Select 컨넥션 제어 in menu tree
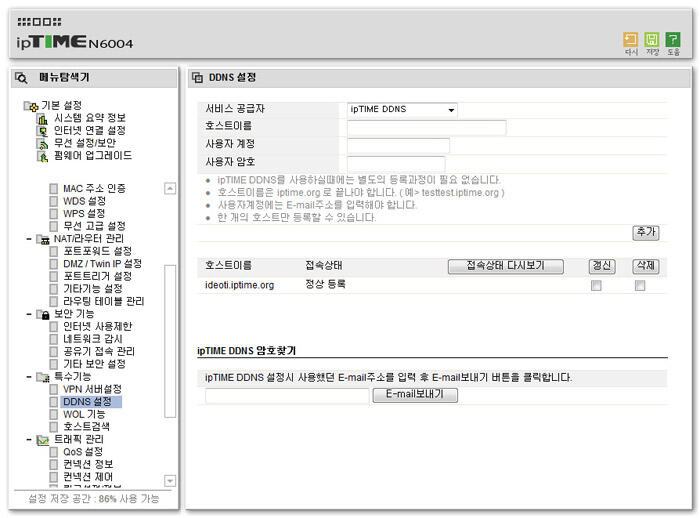 click(88, 477)
